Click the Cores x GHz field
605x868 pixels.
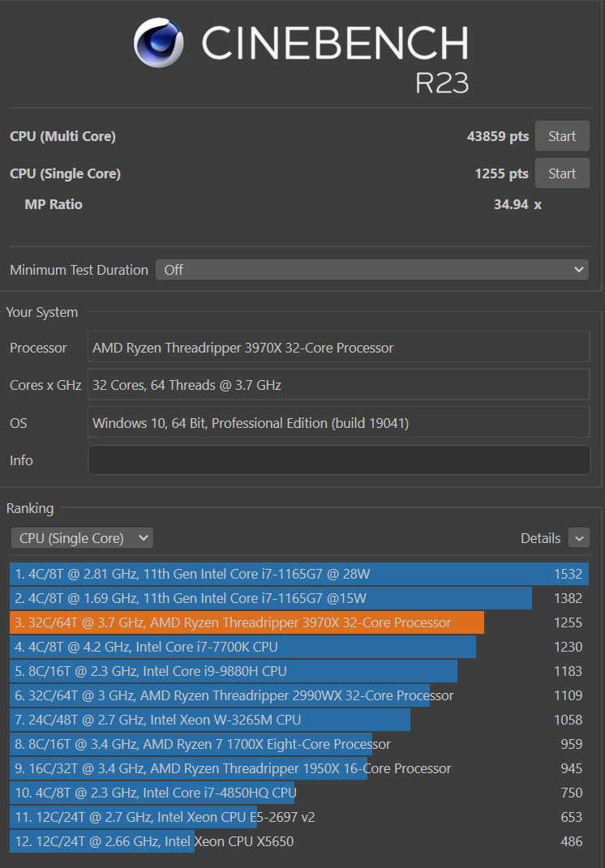point(338,385)
